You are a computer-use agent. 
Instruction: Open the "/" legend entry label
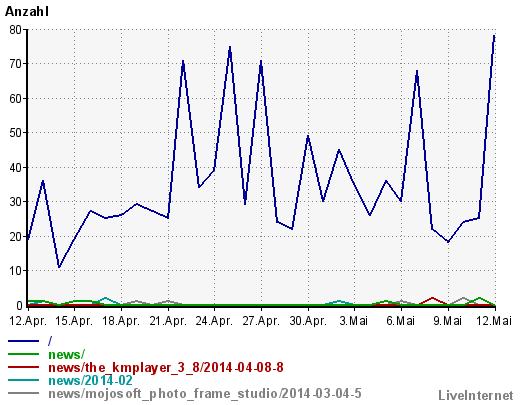coord(50,341)
